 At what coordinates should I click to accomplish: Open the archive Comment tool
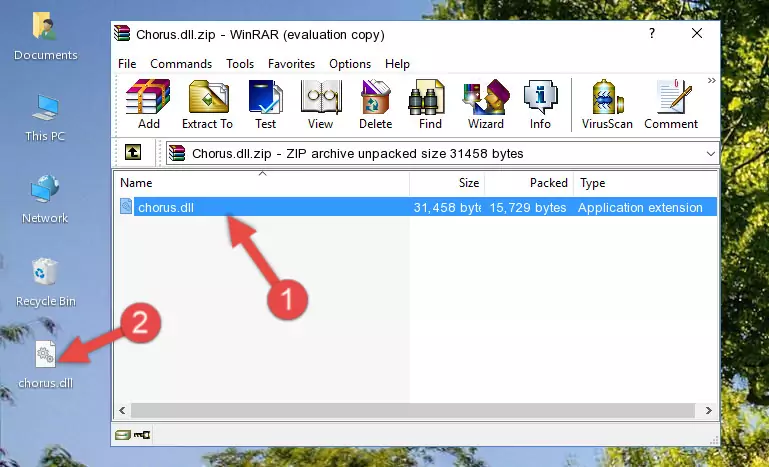[x=671, y=104]
